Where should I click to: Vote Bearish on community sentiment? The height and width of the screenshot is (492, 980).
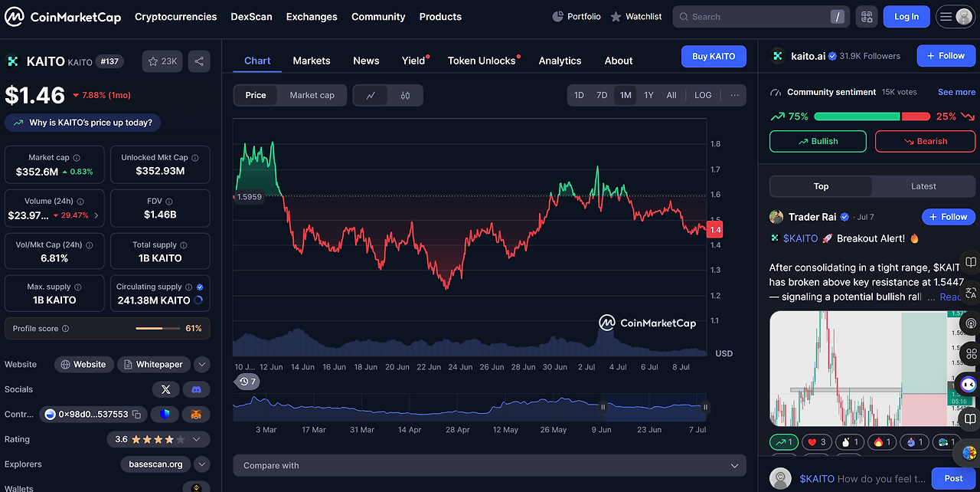925,141
